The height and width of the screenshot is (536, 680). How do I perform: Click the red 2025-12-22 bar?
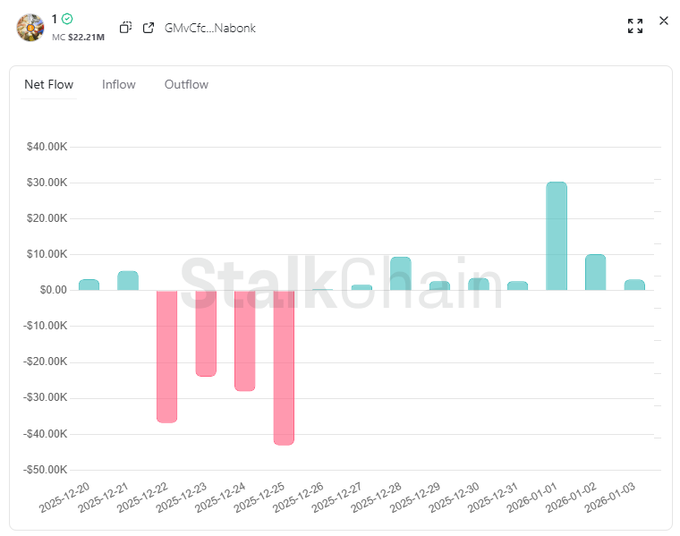pyautogui.click(x=166, y=356)
